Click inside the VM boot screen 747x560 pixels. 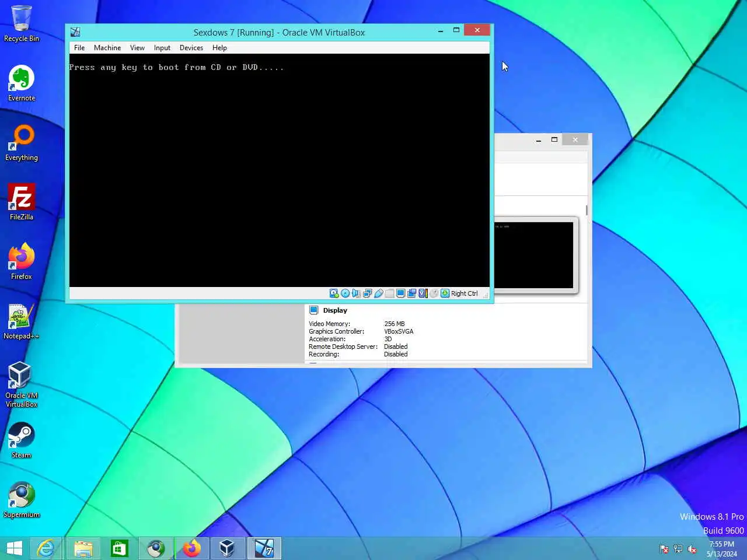tap(279, 170)
